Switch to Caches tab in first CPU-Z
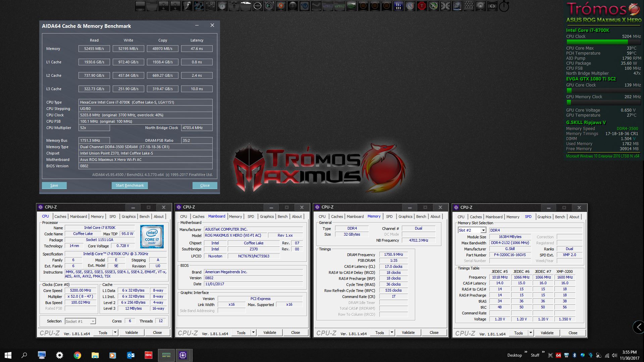 coord(60,217)
